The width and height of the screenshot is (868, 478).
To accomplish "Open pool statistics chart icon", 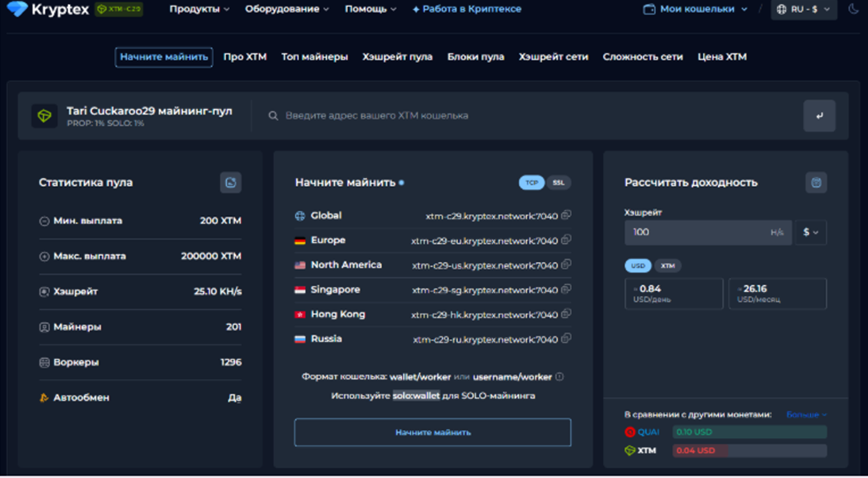I will tap(231, 183).
